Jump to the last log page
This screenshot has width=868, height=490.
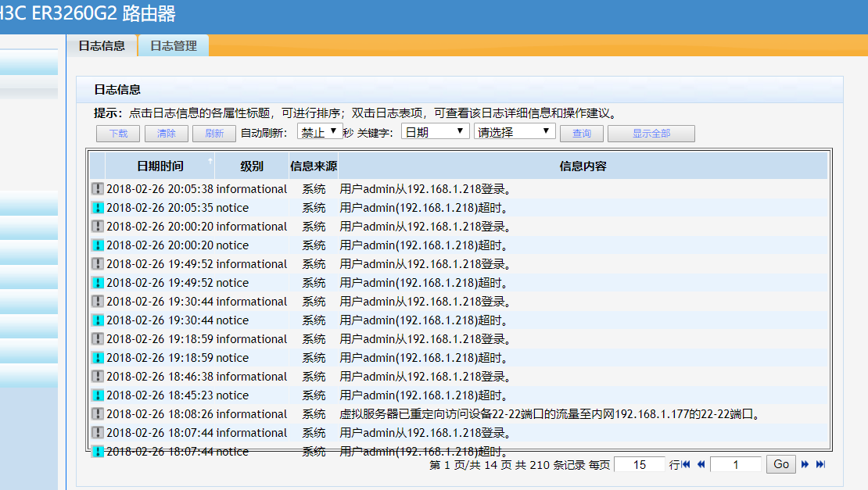pyautogui.click(x=820, y=464)
